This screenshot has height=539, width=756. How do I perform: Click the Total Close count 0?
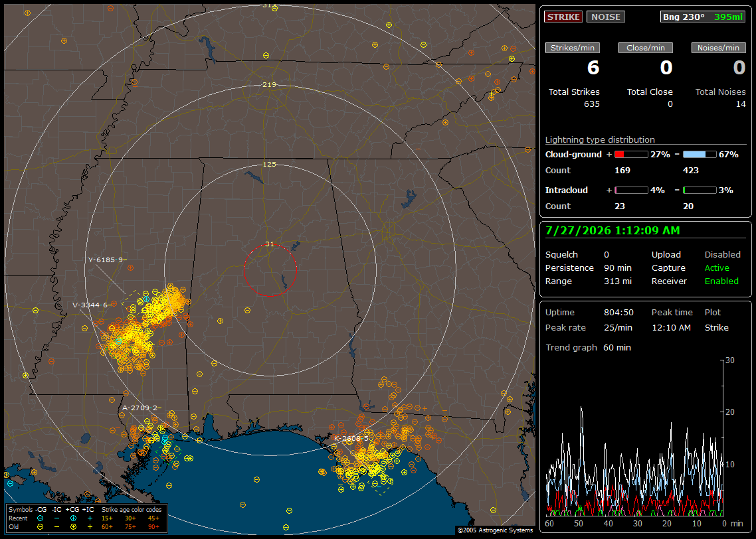pos(670,104)
